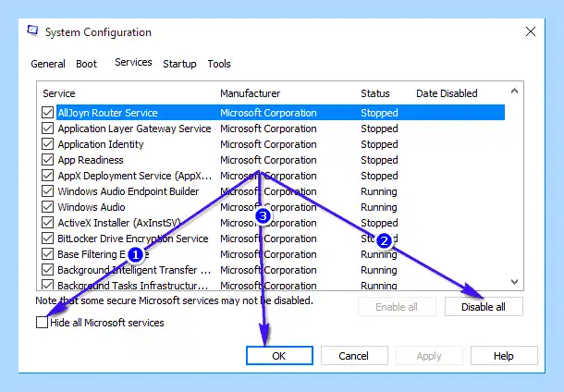Select the Application Layer Gateway Service name
The width and height of the screenshot is (564, 392).
(x=134, y=129)
